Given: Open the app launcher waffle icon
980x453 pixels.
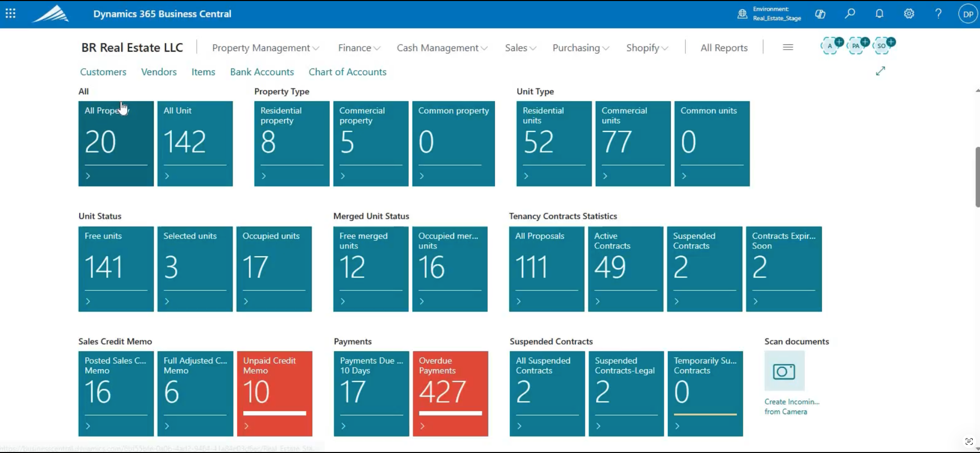Looking at the screenshot, I should (x=10, y=14).
